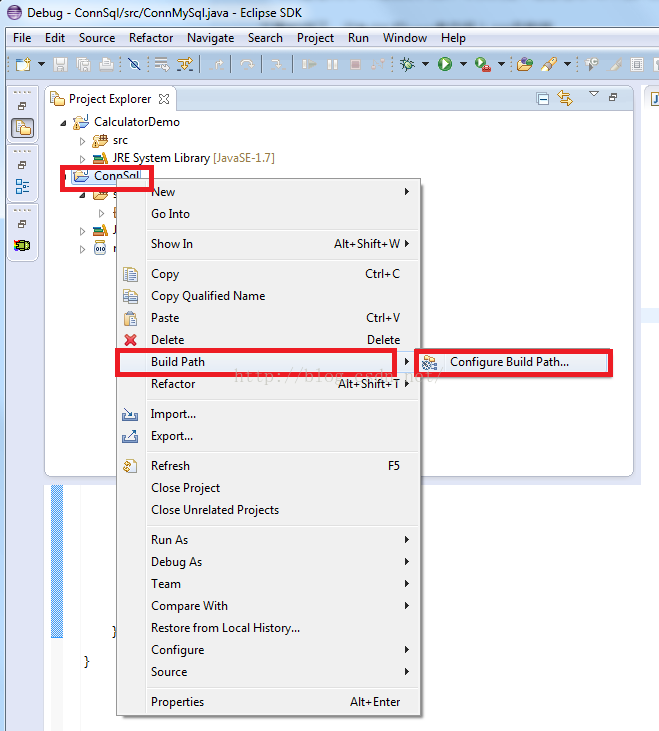Open the Navigate menu
This screenshot has width=659, height=731.
coord(211,38)
